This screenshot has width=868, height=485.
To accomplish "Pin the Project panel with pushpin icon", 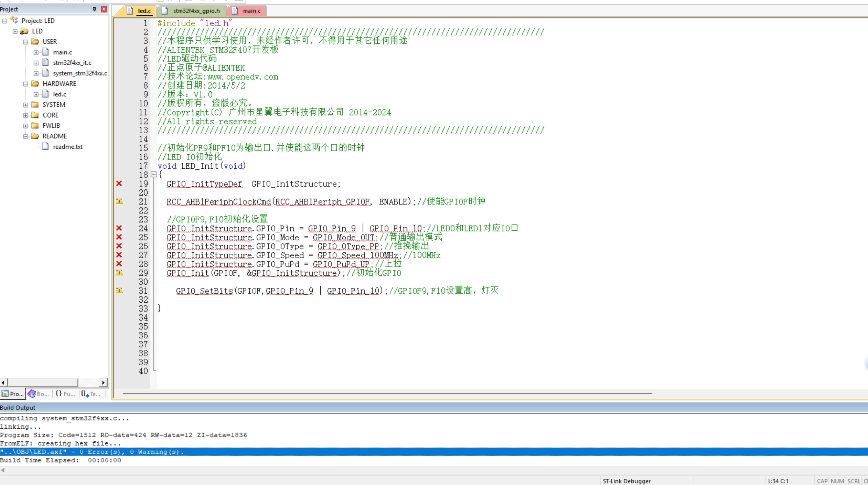I will click(x=94, y=9).
